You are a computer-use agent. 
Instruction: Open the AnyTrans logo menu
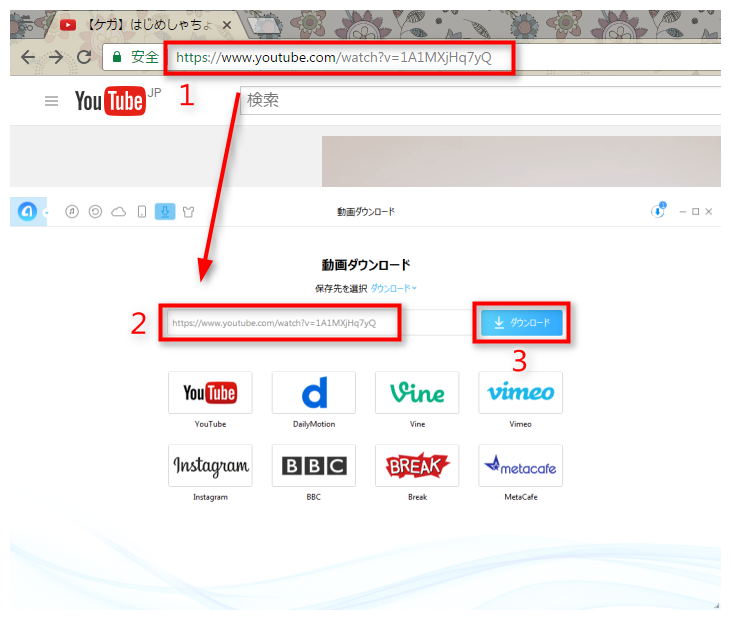(28, 212)
